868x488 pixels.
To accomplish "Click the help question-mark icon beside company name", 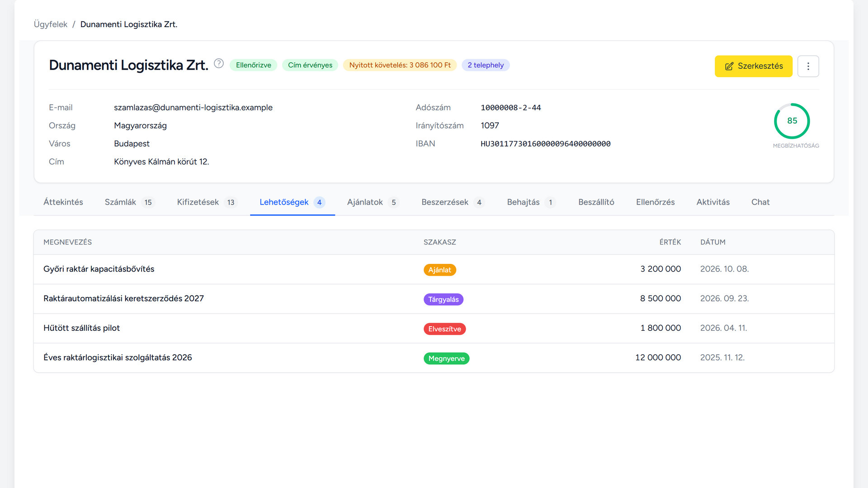I will [x=219, y=64].
